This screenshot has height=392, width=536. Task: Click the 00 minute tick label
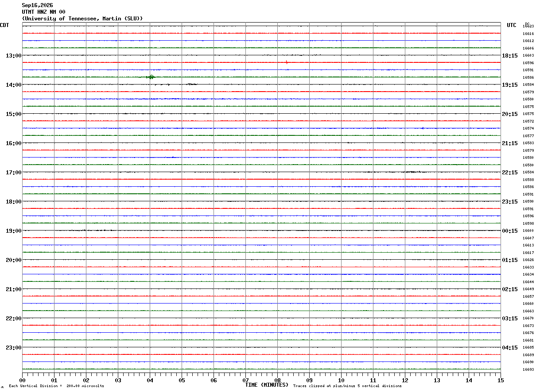(22, 380)
